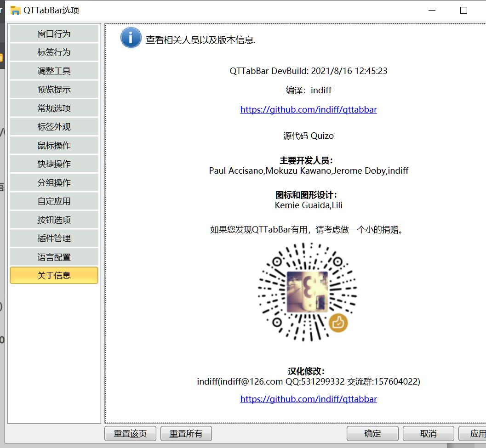Image resolution: width=486 pixels, height=448 pixels.
Task: Select the 调整工具 category
Action: click(x=54, y=71)
